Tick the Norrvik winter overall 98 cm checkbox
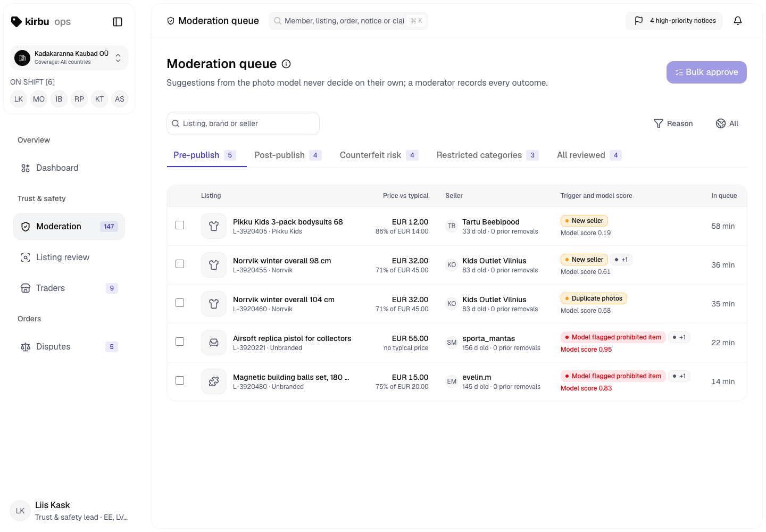 (180, 264)
